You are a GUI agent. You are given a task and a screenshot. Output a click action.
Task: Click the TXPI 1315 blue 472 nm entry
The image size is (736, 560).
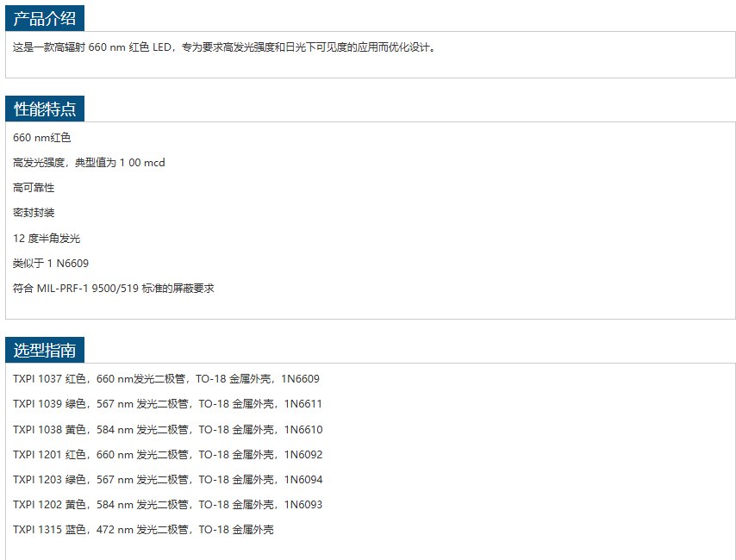click(143, 530)
